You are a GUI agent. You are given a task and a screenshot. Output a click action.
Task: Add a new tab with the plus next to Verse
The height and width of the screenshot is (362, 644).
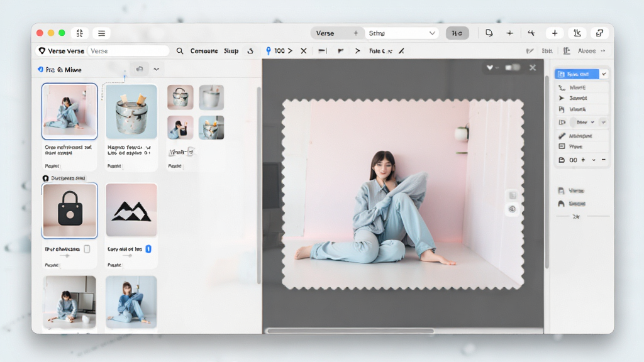click(x=356, y=33)
